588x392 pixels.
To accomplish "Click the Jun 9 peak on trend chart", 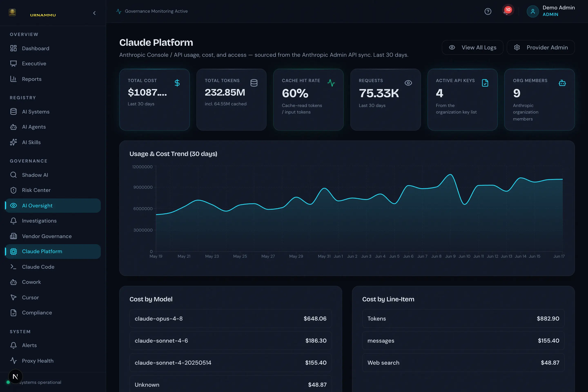I will (451, 175).
